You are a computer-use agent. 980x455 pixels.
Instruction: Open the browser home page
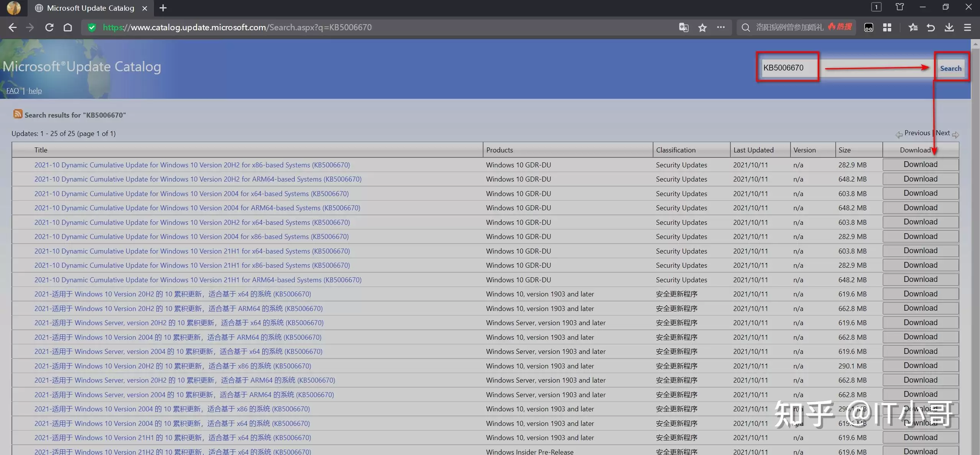(x=68, y=28)
